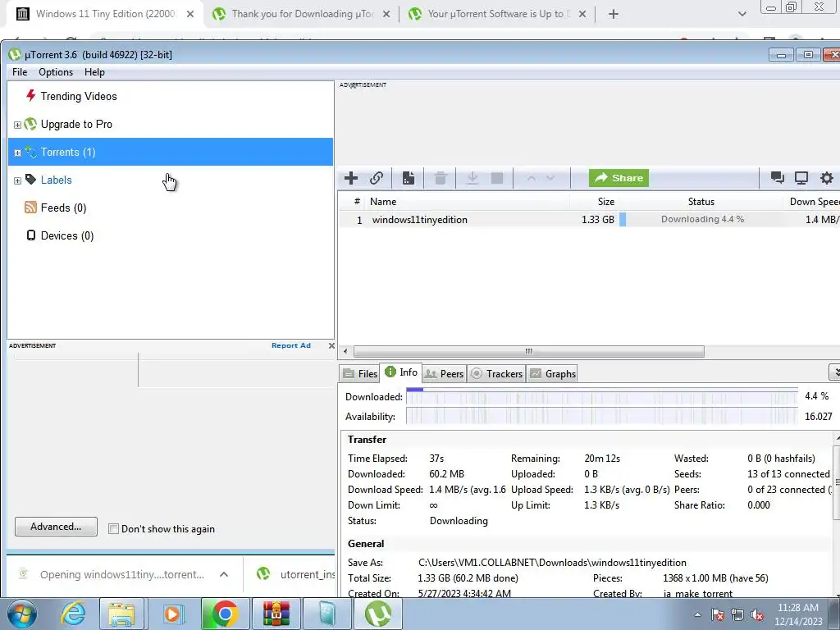Close the Windows 11 Tiny Edition browser tab
840x630 pixels.
190,15
